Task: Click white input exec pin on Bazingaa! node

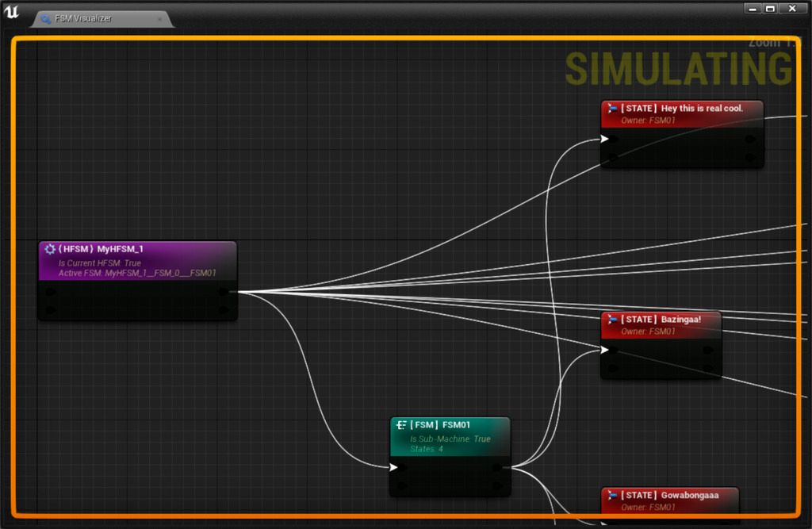Action: point(605,350)
